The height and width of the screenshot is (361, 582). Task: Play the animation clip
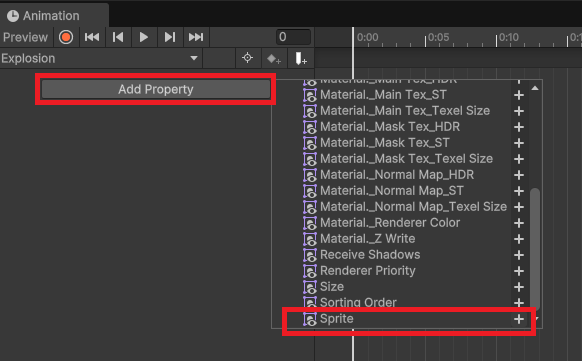144,37
